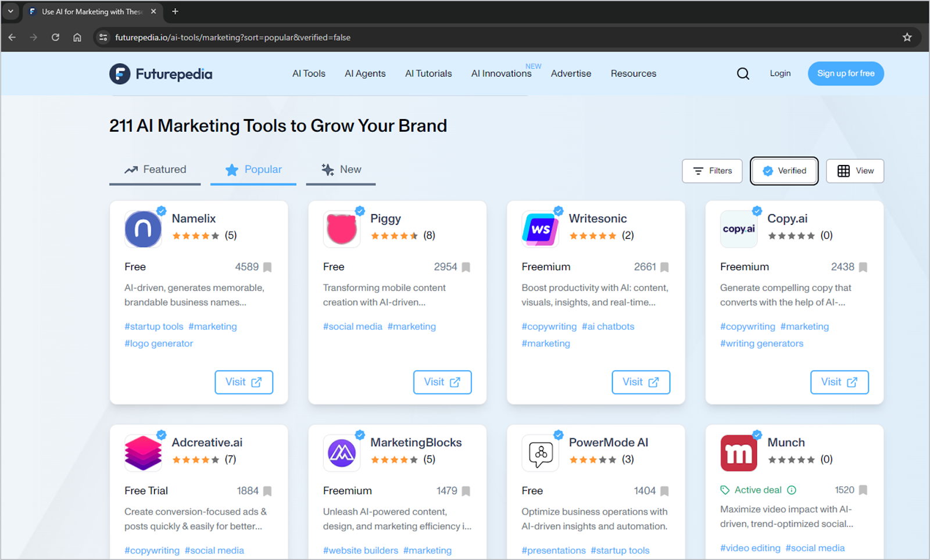Switch to the Featured tab
The width and height of the screenshot is (930, 560).
tap(155, 170)
